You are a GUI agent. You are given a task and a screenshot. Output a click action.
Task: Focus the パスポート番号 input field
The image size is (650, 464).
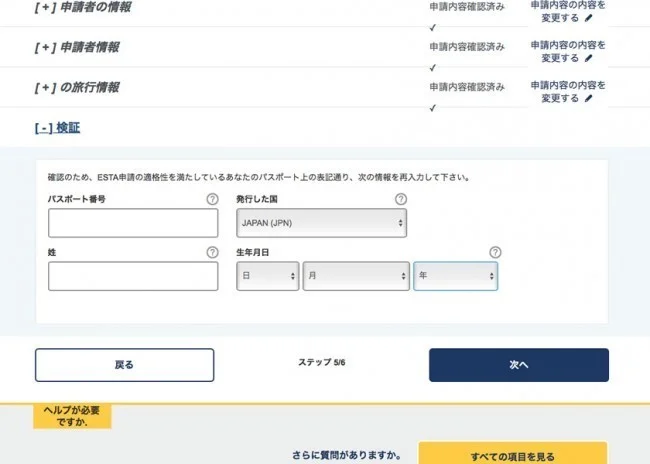[133, 223]
